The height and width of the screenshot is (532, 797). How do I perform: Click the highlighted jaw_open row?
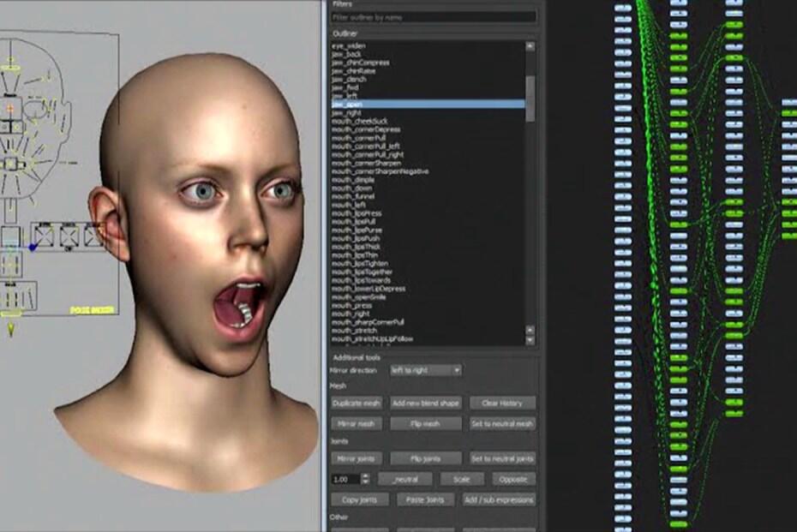point(428,105)
